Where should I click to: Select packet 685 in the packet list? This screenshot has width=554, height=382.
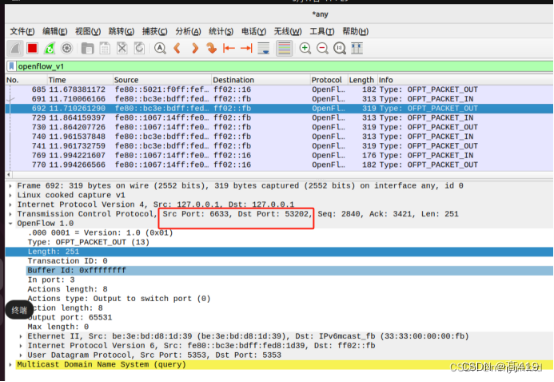coord(279,89)
